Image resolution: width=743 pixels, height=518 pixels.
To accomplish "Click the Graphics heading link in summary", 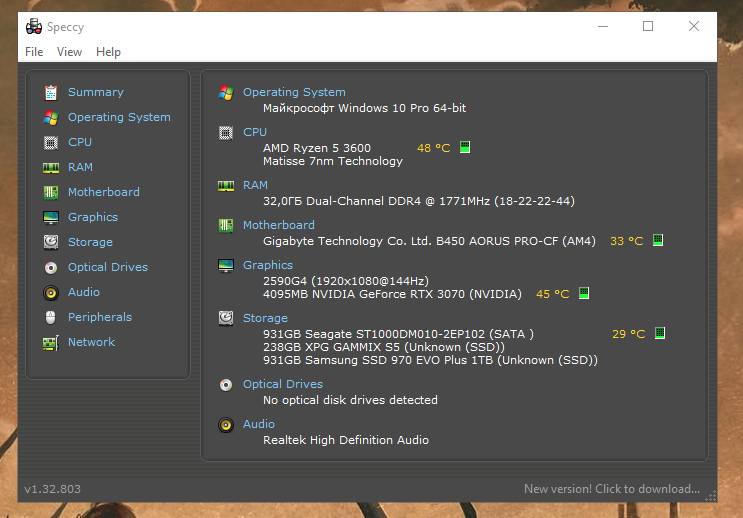I will 268,265.
